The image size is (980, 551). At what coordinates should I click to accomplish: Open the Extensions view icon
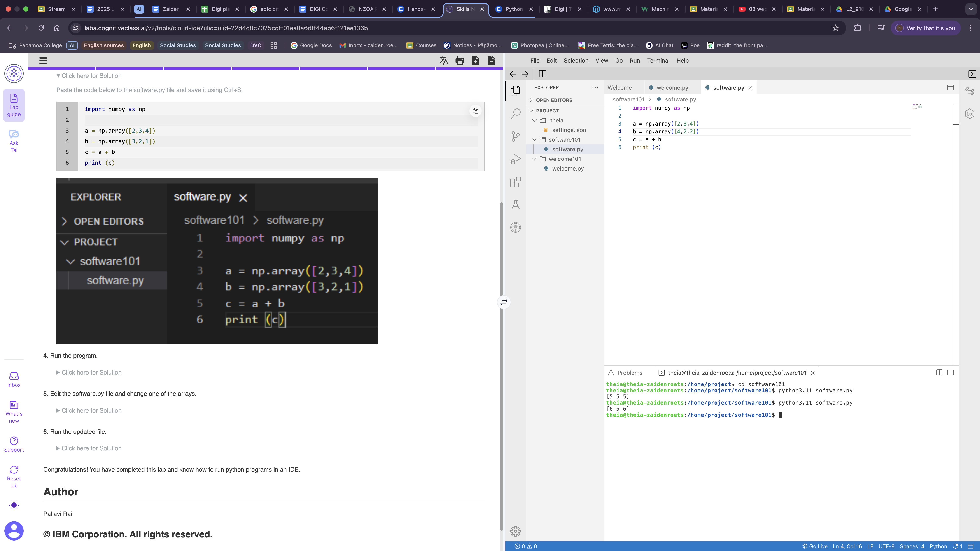[516, 182]
